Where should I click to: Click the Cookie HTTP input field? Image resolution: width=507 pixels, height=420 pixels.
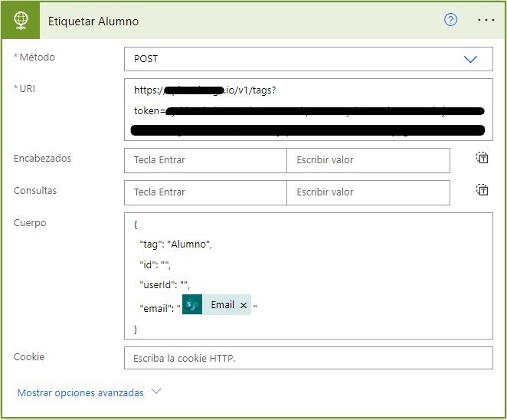pyautogui.click(x=309, y=358)
